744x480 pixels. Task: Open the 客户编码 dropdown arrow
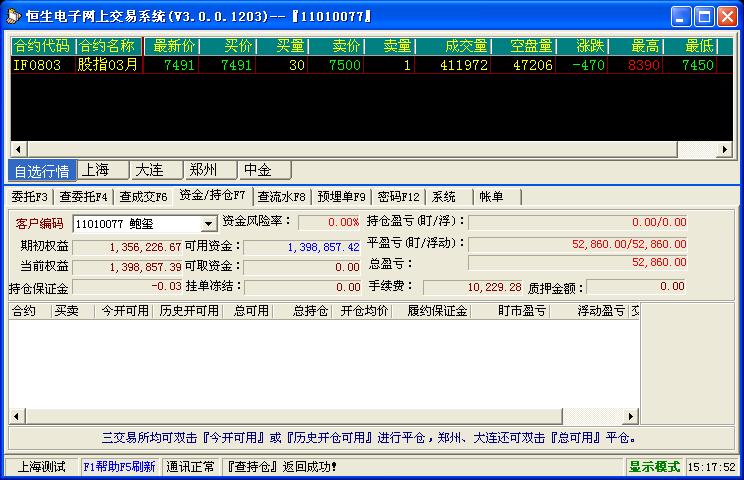point(208,224)
